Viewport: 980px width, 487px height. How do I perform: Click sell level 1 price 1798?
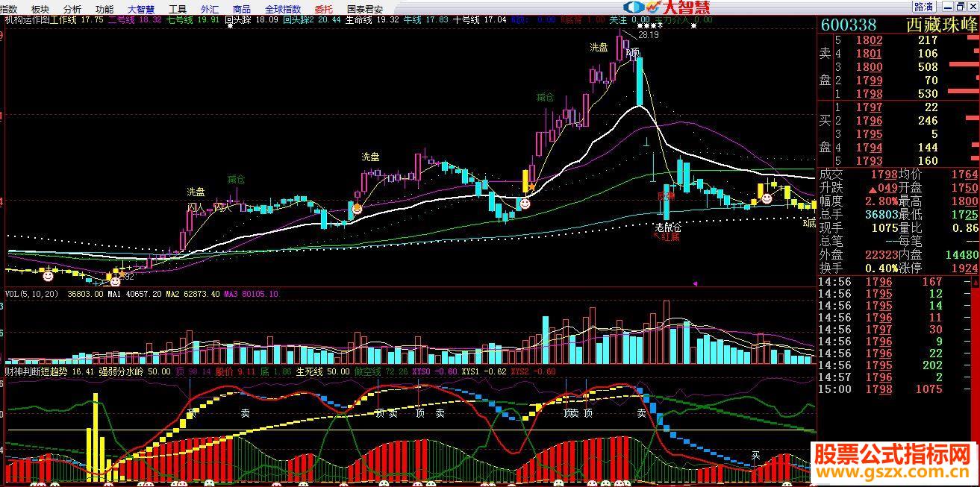tap(869, 94)
